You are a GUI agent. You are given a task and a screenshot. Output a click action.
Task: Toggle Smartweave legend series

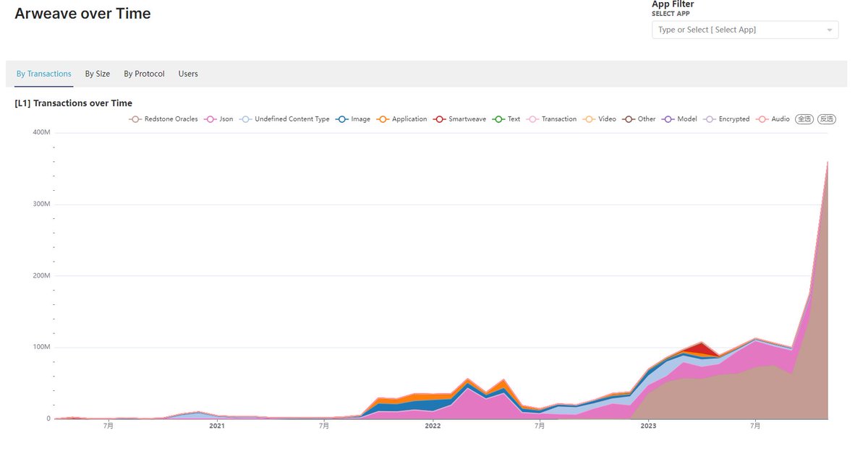point(459,119)
